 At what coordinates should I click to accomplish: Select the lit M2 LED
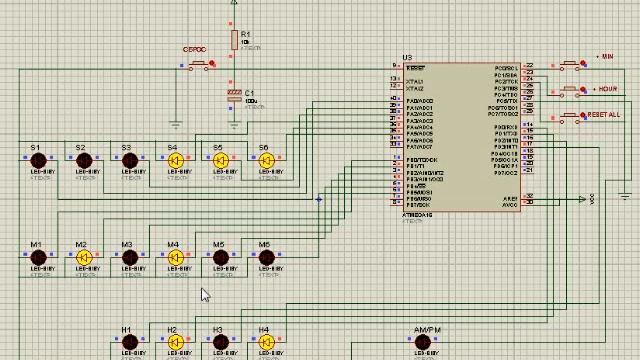[x=84, y=258]
